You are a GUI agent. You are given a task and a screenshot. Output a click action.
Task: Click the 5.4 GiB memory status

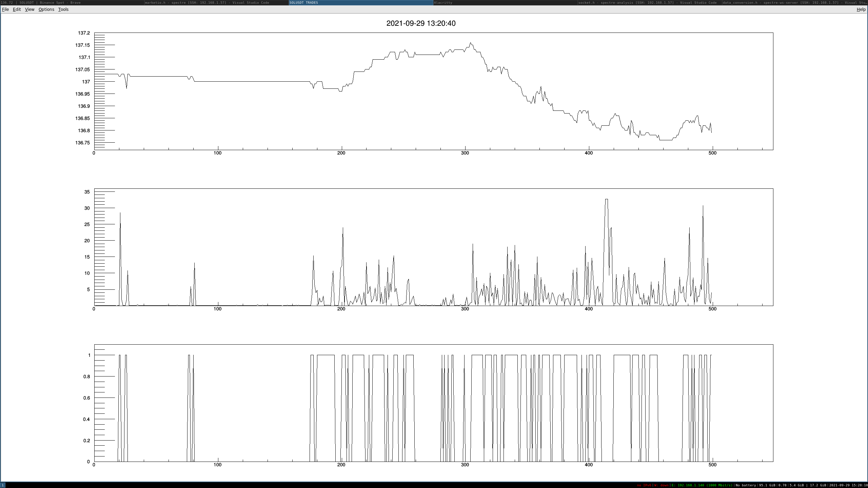click(796, 485)
